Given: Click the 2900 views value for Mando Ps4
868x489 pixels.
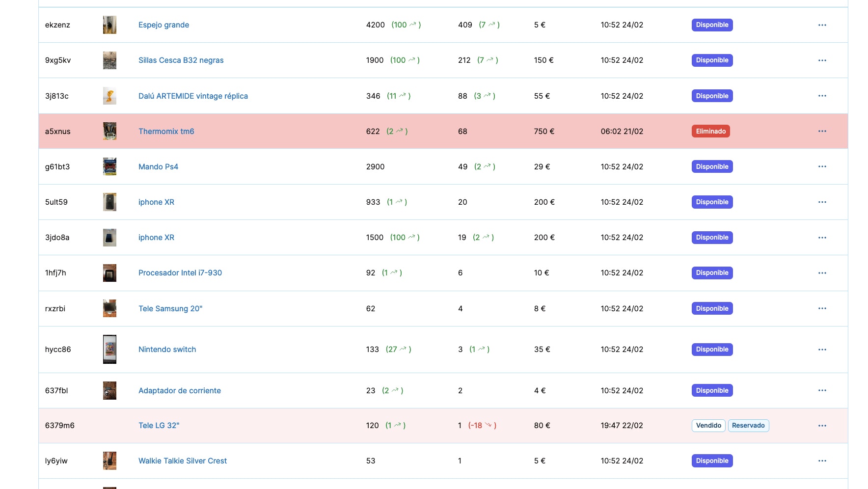Looking at the screenshot, I should click(x=376, y=166).
